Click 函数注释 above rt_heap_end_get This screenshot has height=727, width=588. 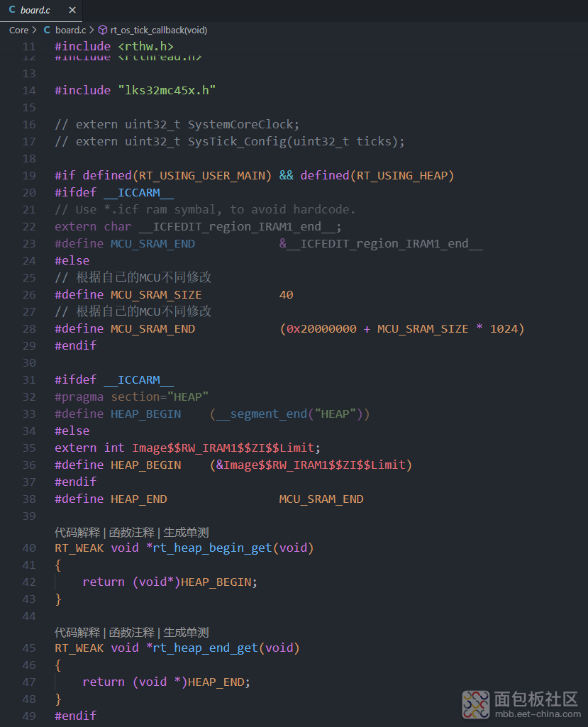click(x=132, y=633)
